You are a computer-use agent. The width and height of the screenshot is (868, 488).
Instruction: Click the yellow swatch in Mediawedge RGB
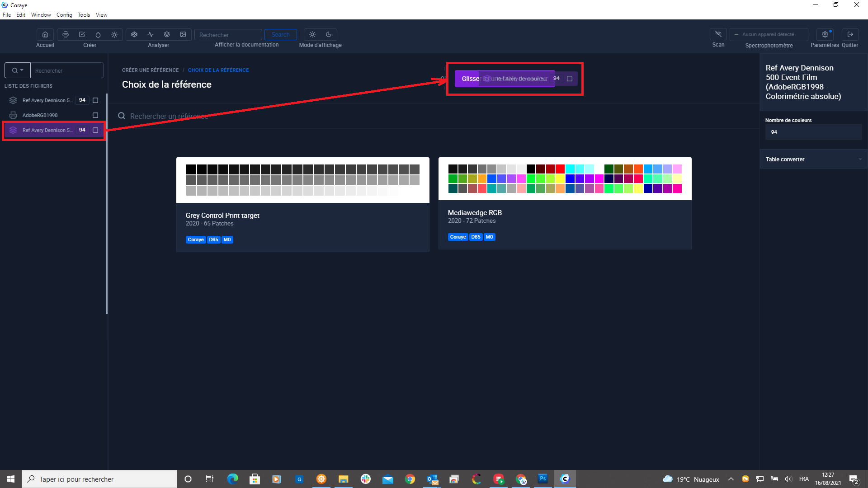click(x=560, y=179)
